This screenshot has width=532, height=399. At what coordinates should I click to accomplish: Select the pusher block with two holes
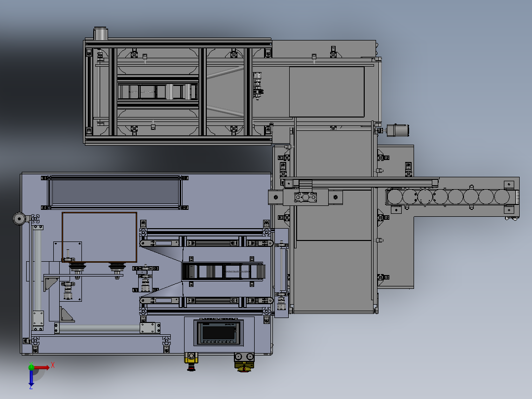(305, 198)
